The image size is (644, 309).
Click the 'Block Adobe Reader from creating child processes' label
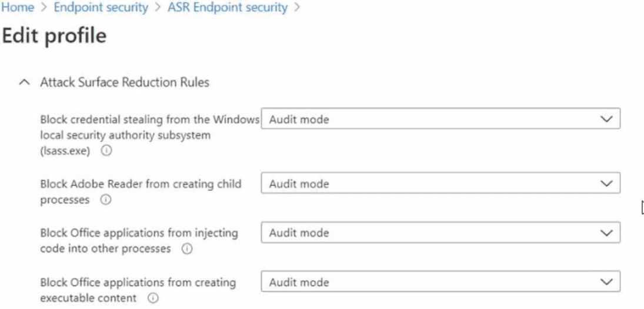pos(141,184)
